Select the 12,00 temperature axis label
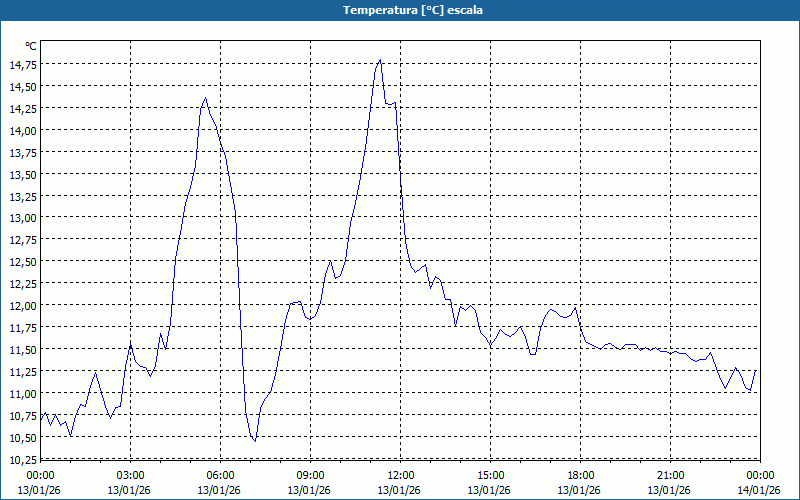Image resolution: width=800 pixels, height=500 pixels. click(22, 306)
